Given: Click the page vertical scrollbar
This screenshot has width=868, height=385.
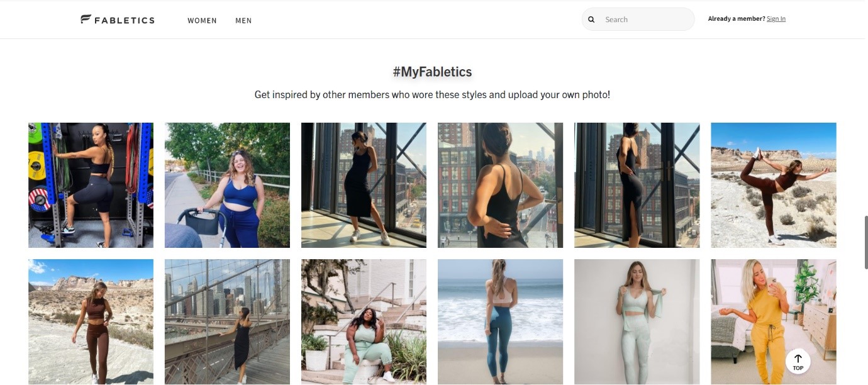Looking at the screenshot, I should click(x=865, y=242).
